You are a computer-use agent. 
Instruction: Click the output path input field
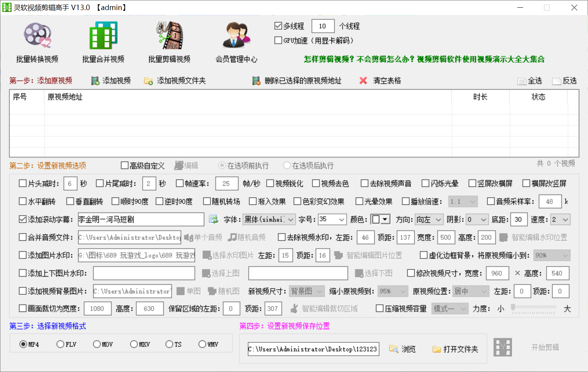(x=313, y=349)
